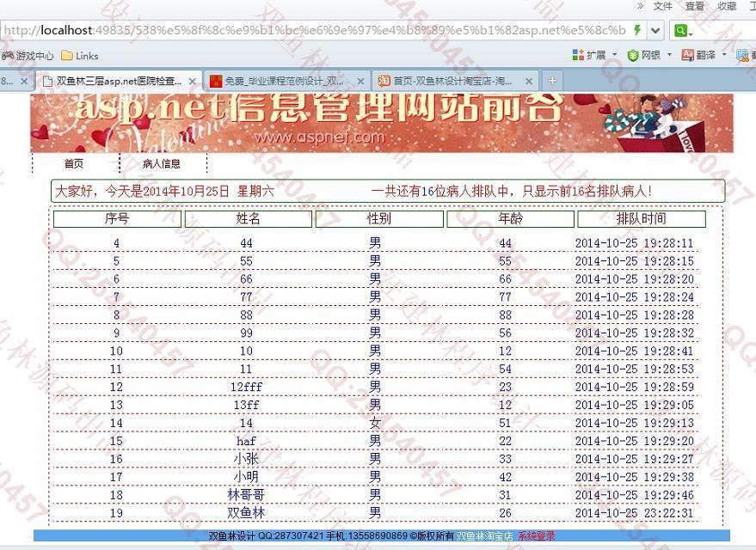Open the 查看 menu
The image size is (756, 550).
point(695,6)
